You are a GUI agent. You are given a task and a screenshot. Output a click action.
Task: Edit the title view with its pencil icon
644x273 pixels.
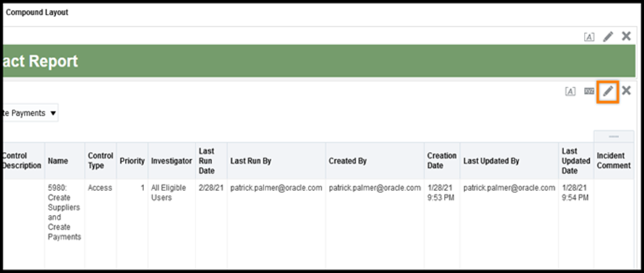coord(608,37)
